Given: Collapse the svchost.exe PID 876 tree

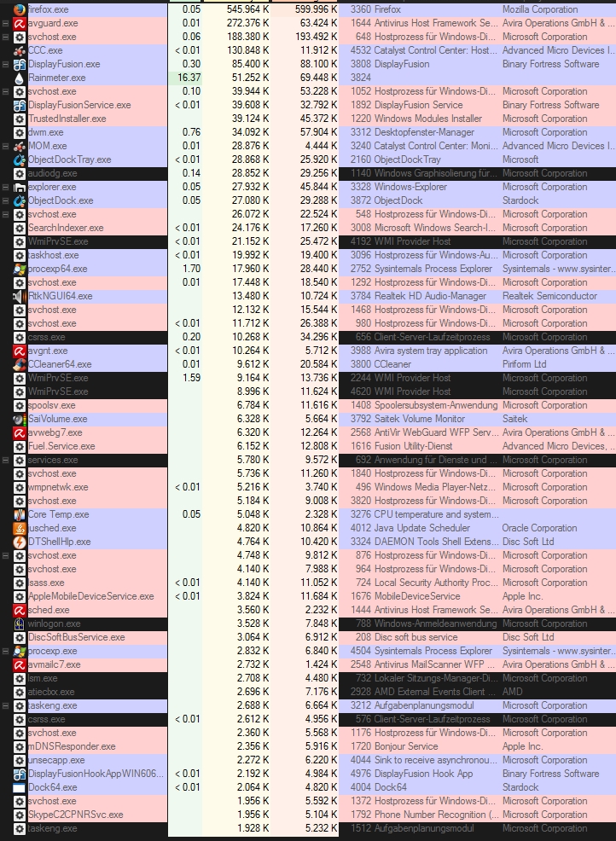Looking at the screenshot, I should [5, 555].
